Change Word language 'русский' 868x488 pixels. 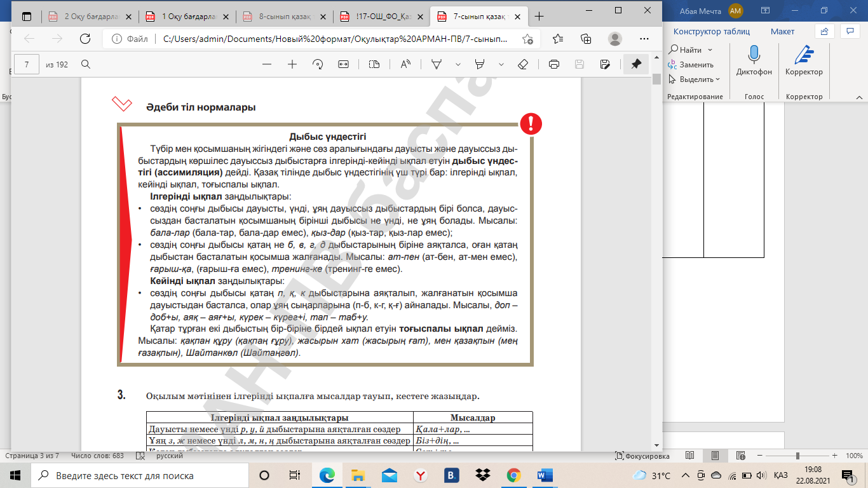click(x=170, y=456)
